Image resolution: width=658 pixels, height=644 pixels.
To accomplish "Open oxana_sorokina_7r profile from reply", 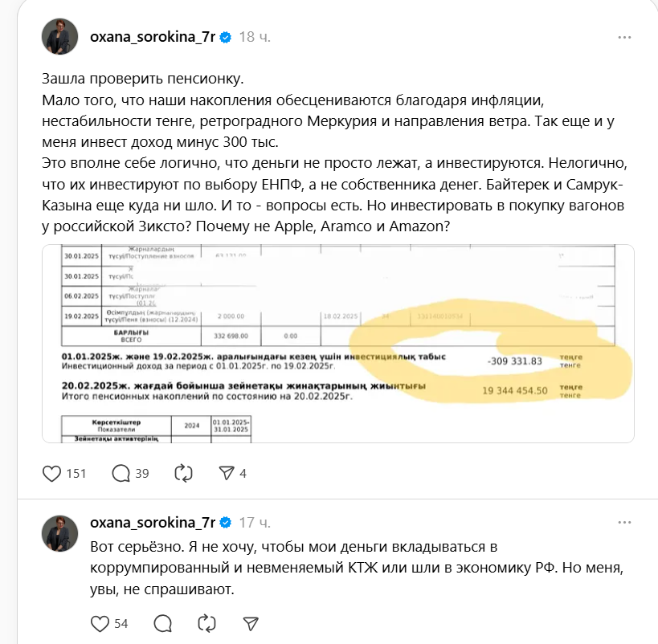I will pos(153,522).
